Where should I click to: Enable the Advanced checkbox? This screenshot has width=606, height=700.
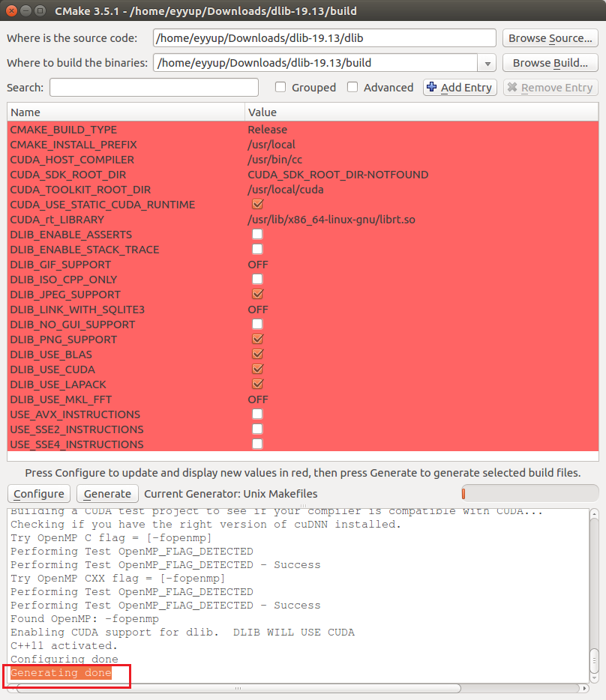[352, 87]
